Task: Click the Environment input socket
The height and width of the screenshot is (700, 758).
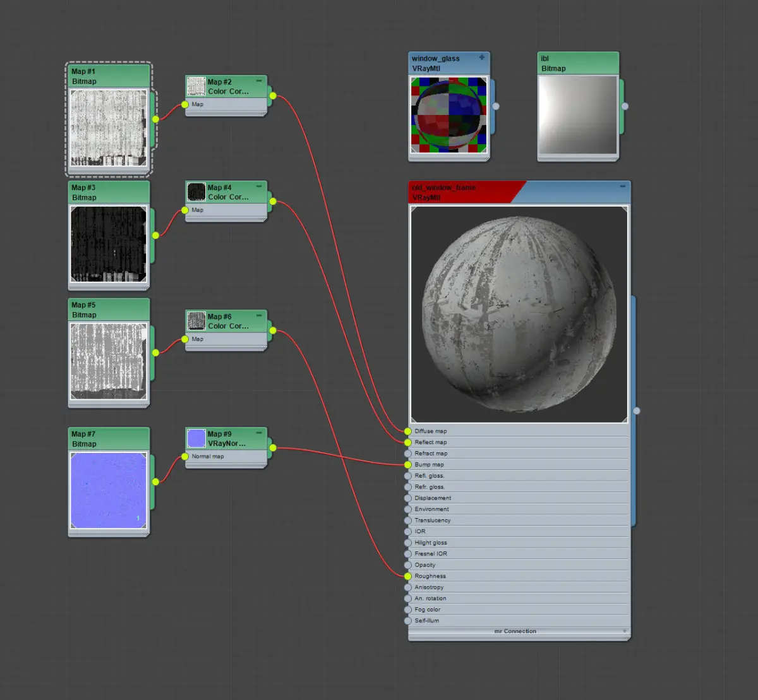Action: coord(408,509)
